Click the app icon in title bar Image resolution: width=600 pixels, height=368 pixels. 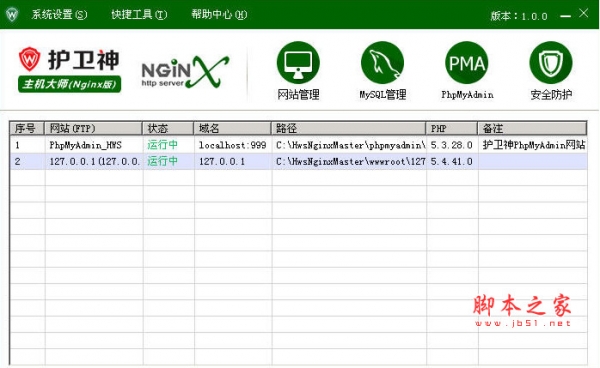[x=12, y=15]
